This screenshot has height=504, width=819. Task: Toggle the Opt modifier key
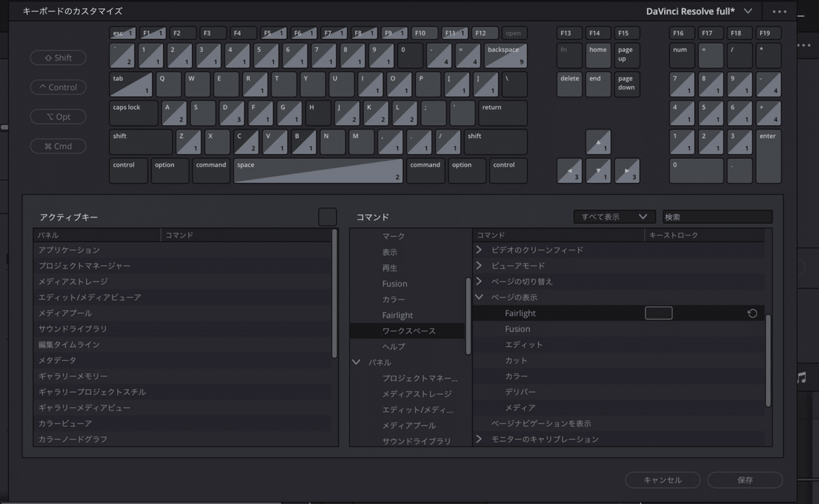tap(58, 117)
